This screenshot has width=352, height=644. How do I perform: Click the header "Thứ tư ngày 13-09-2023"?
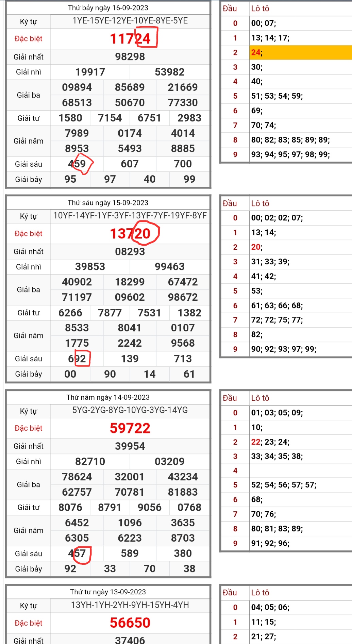pos(108,592)
